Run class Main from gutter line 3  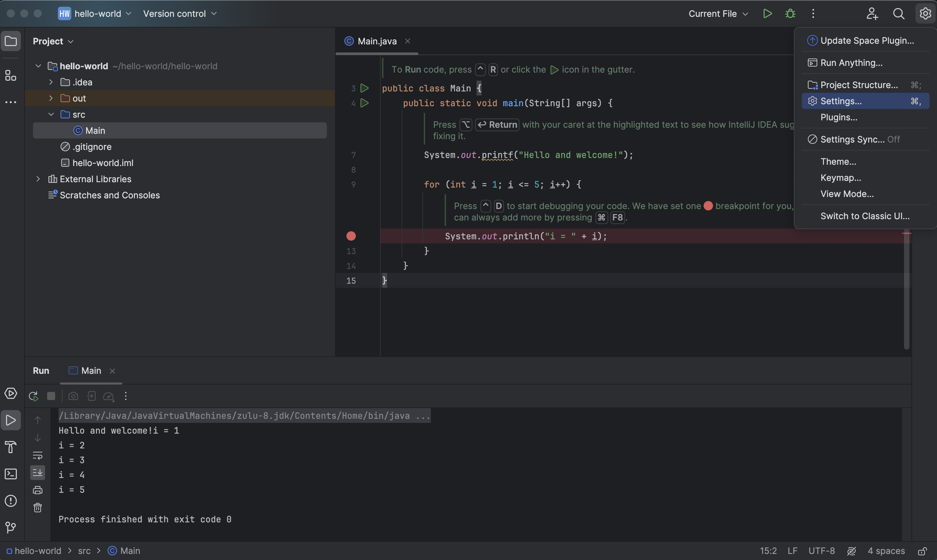pyautogui.click(x=364, y=88)
